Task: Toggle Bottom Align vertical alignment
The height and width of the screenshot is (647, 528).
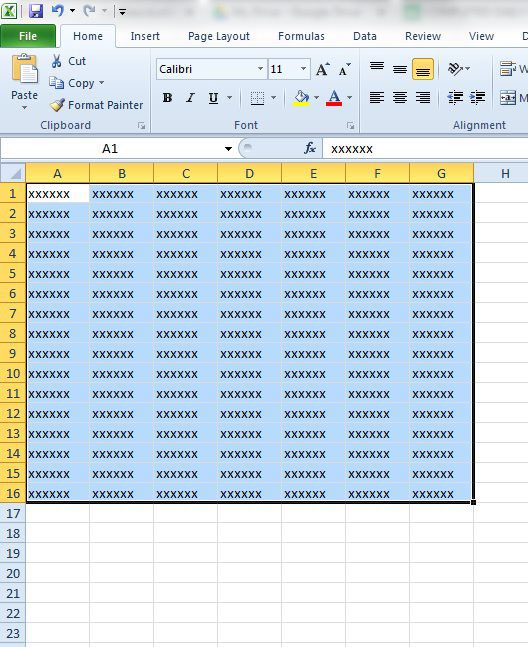Action: (x=423, y=68)
